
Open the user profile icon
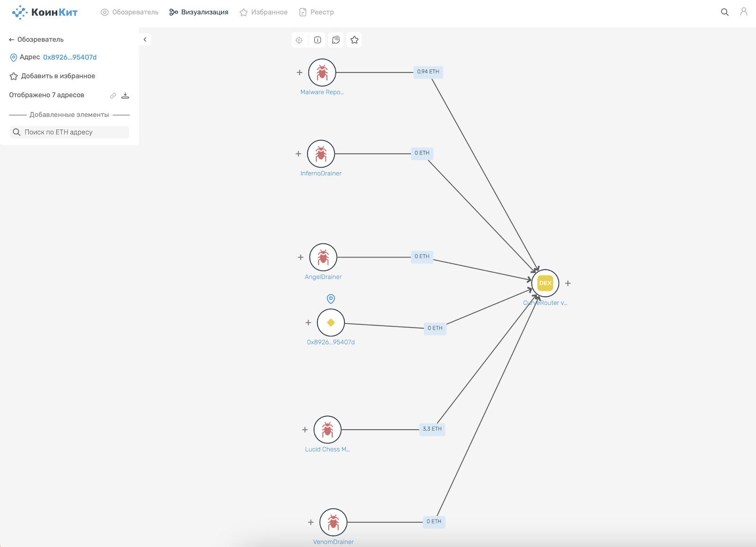744,12
